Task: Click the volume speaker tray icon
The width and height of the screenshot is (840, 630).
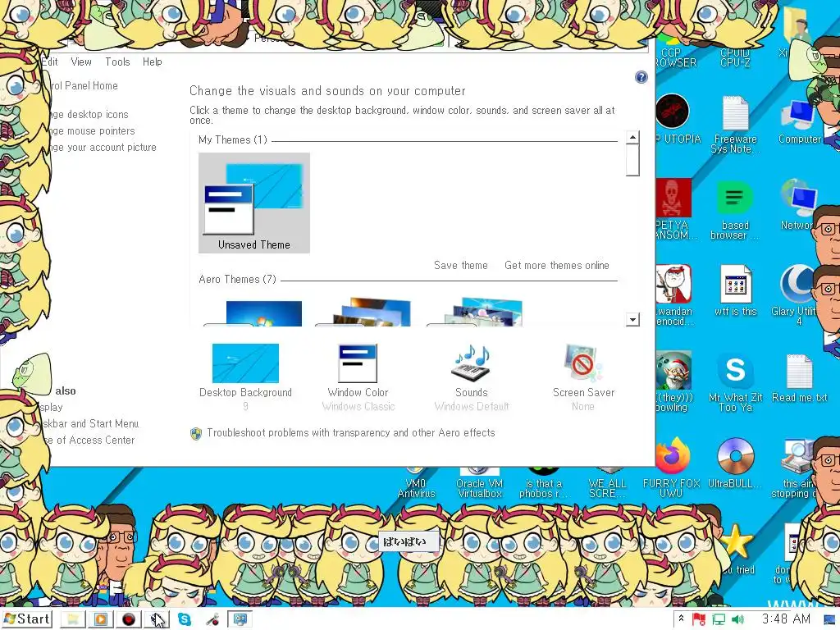Action: click(x=737, y=619)
